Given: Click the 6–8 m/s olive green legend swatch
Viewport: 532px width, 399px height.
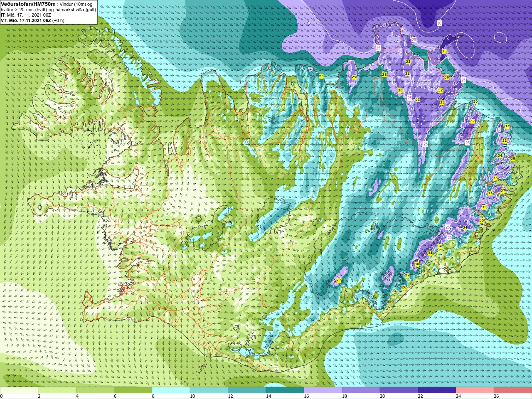Looking at the screenshot, I should coord(133,390).
